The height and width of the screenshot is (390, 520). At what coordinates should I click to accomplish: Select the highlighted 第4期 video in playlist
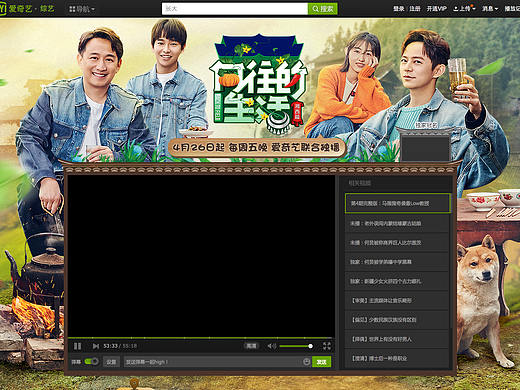(398, 203)
